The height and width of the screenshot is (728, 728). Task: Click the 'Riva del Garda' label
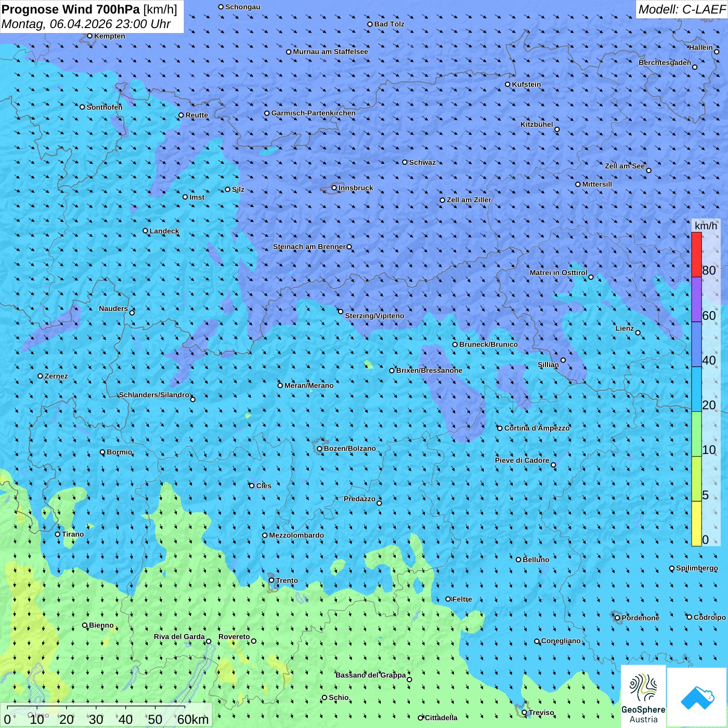click(179, 636)
